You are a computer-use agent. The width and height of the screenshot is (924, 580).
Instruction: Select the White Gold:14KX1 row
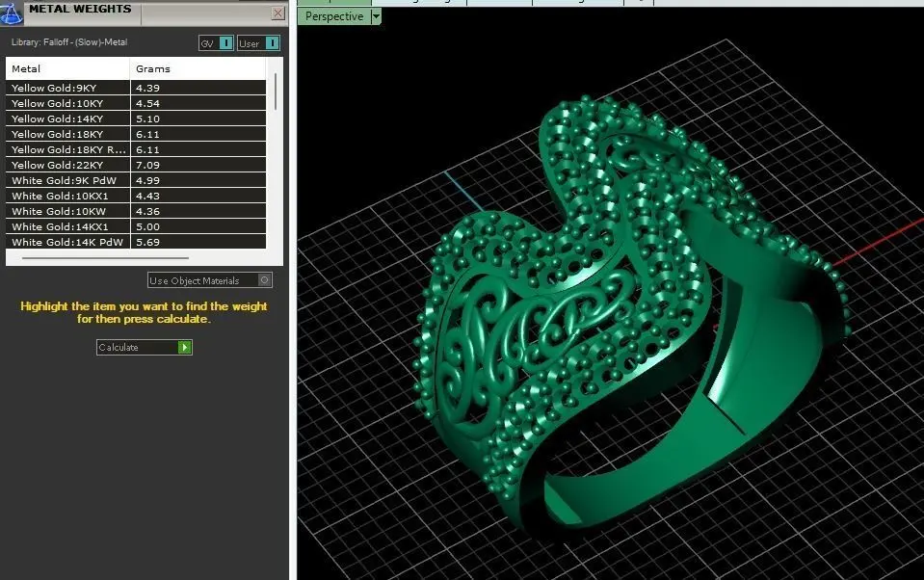tap(136, 225)
